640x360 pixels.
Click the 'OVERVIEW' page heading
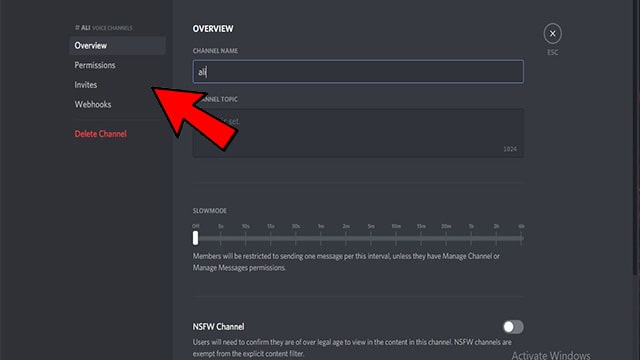[213, 29]
